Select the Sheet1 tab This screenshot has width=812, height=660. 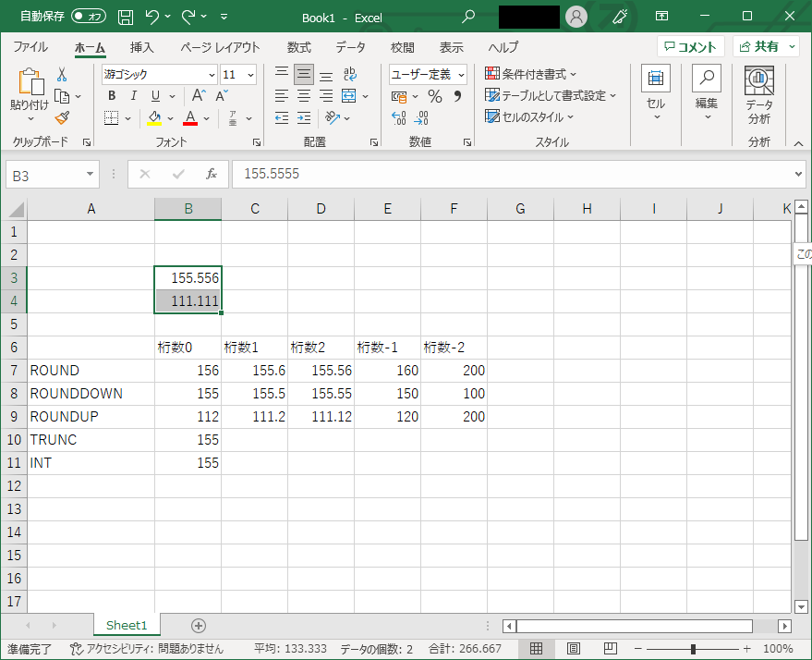pos(127,625)
